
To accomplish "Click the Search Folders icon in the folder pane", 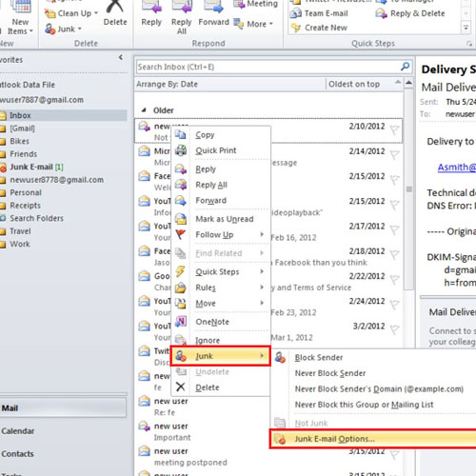I will coord(3,218).
